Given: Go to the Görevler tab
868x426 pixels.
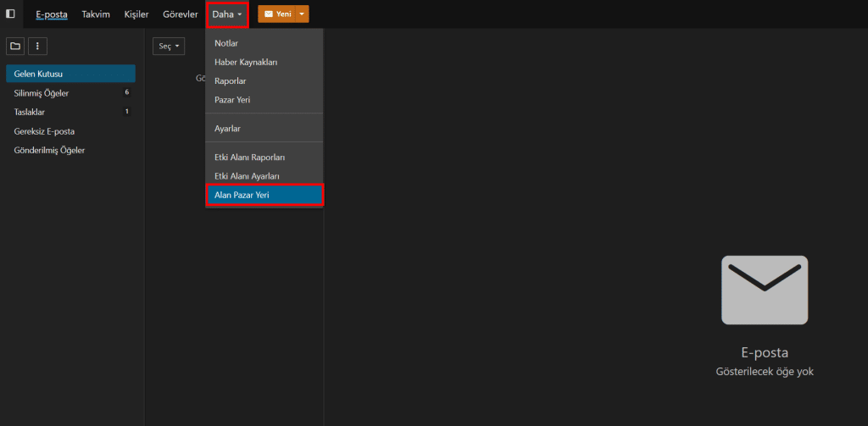Looking at the screenshot, I should (x=181, y=14).
